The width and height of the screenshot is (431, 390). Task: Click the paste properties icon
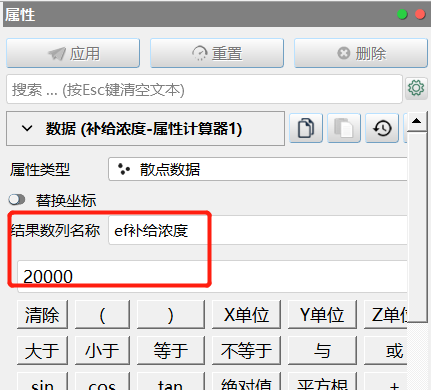[344, 128]
